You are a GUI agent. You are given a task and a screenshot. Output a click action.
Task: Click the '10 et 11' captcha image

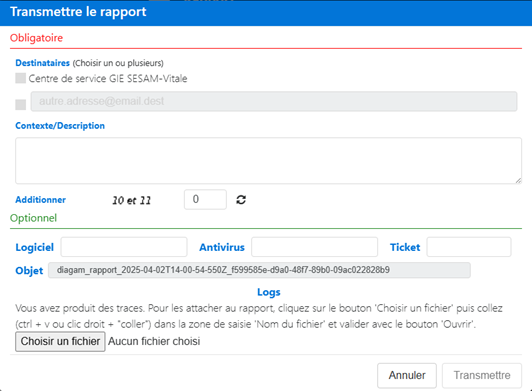coord(131,200)
